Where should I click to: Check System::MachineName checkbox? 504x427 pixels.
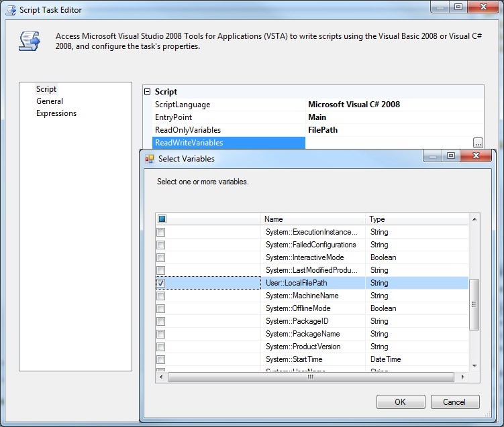[x=160, y=296]
